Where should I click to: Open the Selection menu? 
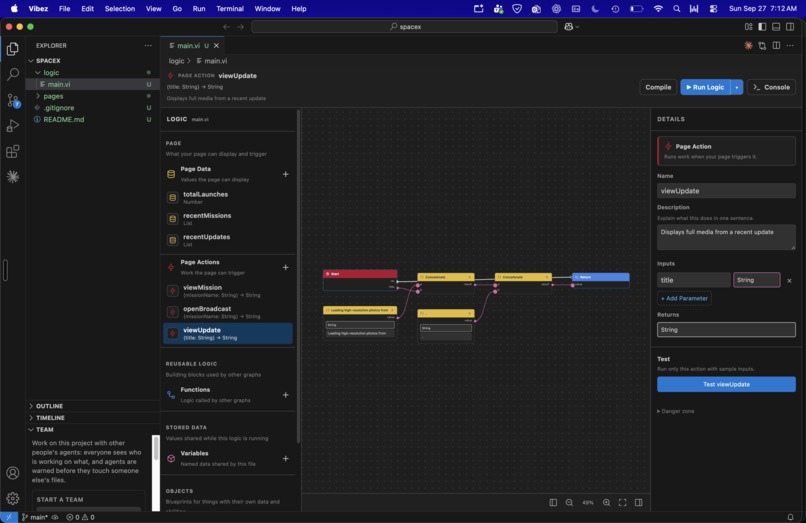tap(120, 9)
